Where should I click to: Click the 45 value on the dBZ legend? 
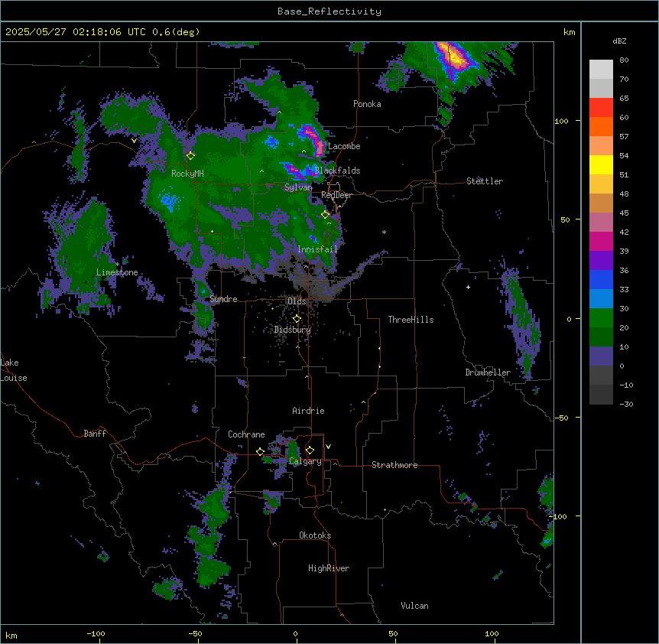(x=624, y=213)
